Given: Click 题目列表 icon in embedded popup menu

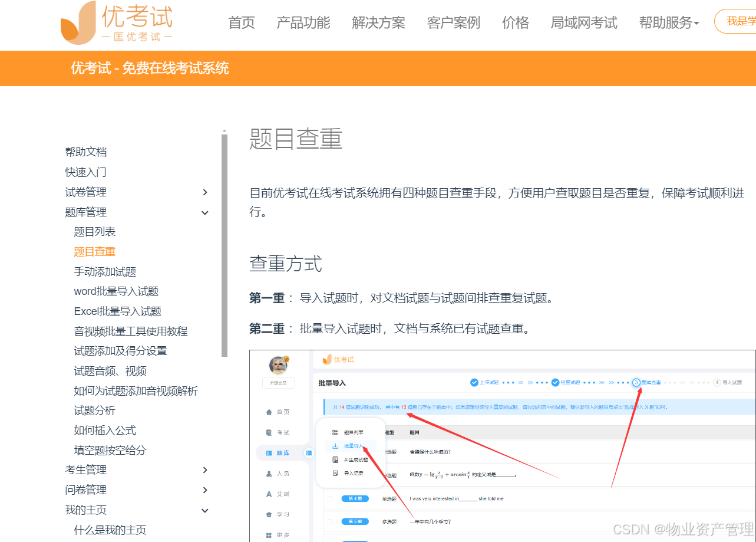Looking at the screenshot, I should (335, 432).
